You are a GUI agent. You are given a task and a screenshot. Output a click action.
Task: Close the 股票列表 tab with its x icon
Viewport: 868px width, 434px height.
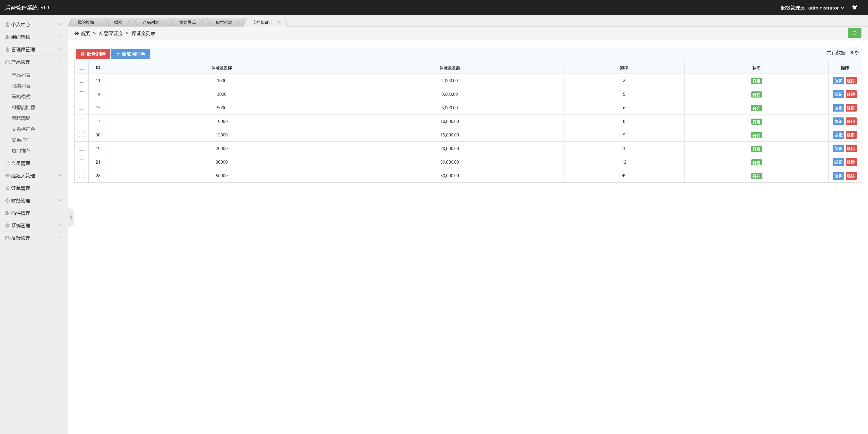coord(238,22)
